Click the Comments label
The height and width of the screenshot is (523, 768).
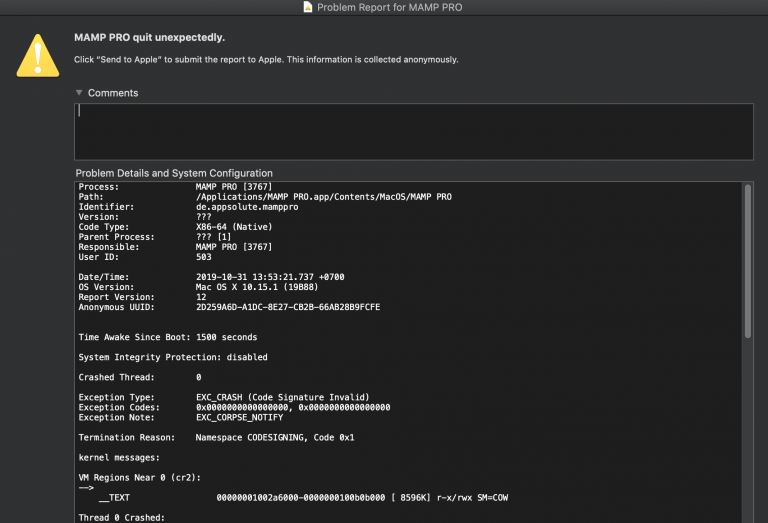113,93
